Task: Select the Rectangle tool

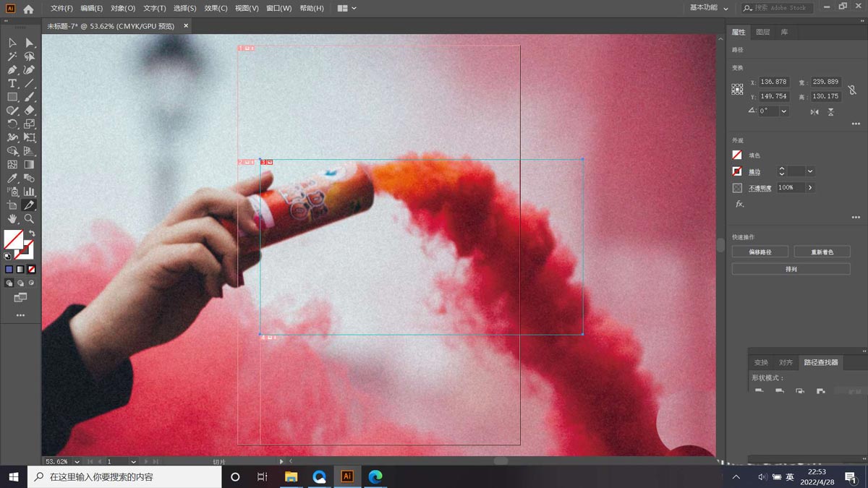Action: [x=12, y=97]
